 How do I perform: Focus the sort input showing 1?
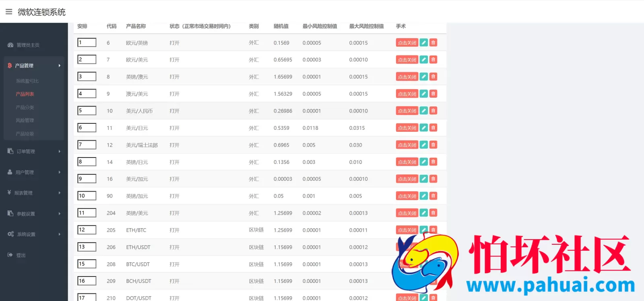coord(87,43)
